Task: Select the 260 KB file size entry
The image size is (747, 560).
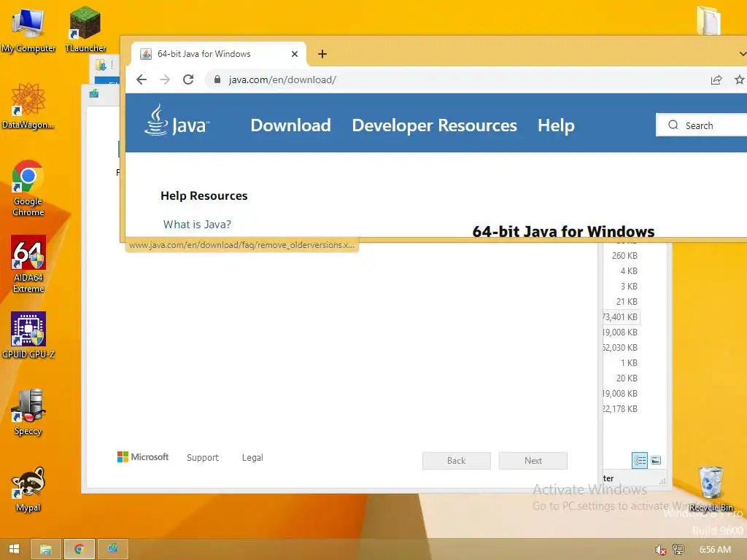Action: click(x=624, y=256)
